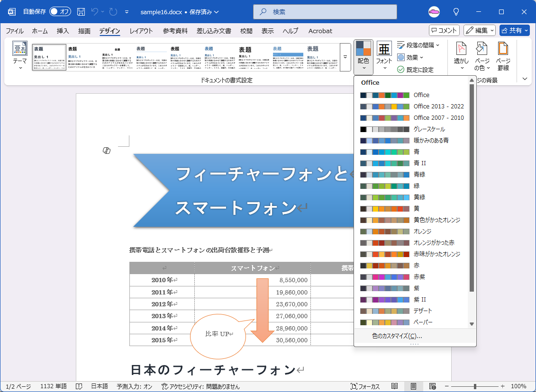
Task: Toggle predictive text (予測入力: オン) status
Action: (134, 386)
